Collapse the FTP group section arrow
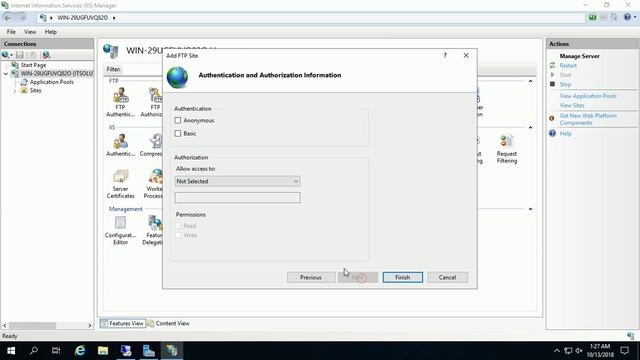 click(x=530, y=81)
